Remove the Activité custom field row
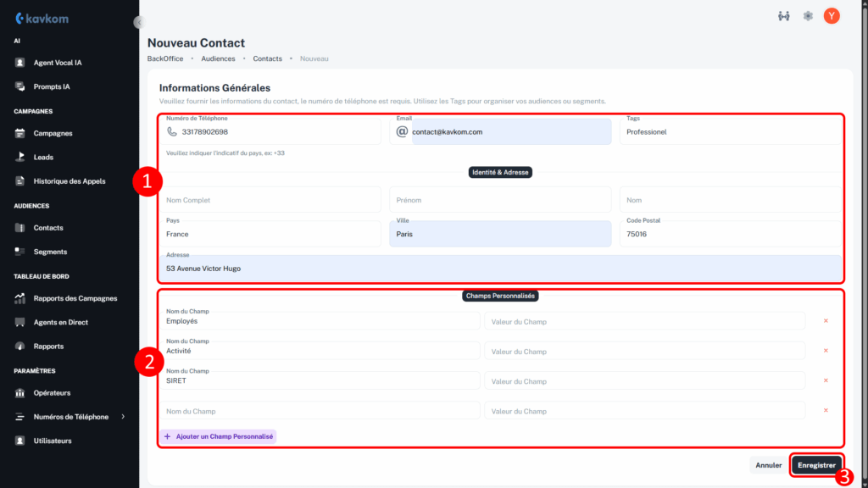Screen dimensions: 868x488 click(826, 351)
